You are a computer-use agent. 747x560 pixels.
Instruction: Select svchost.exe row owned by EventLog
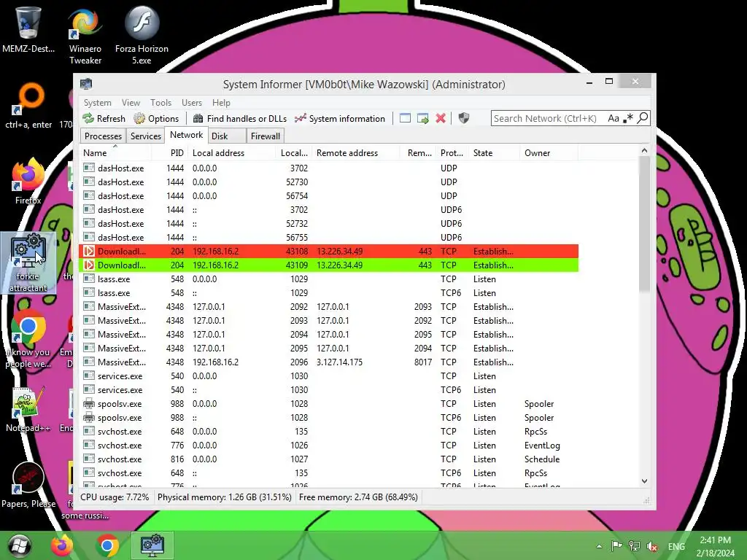click(329, 446)
